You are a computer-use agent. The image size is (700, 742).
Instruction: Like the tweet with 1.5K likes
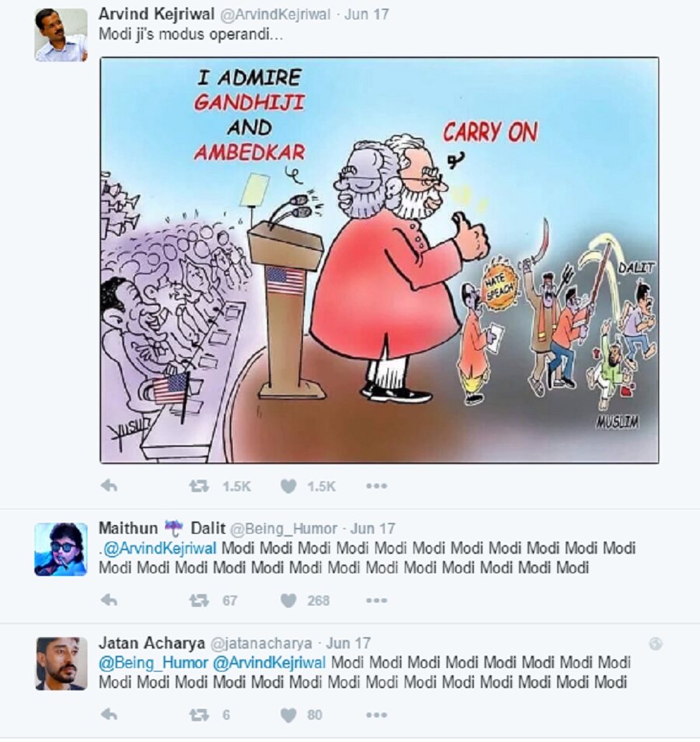289,486
